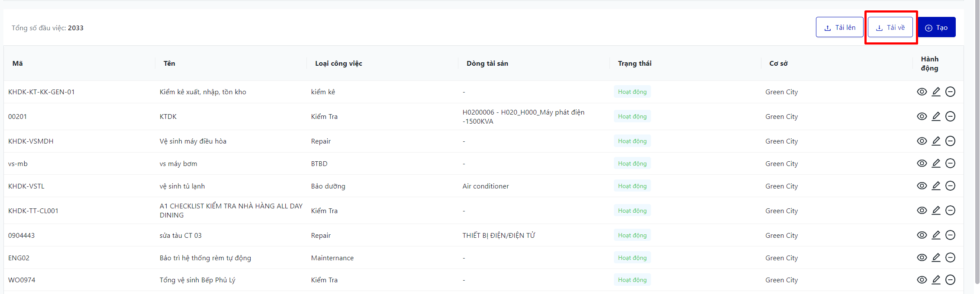
Task: Click the Mã column header
Action: coord(18,63)
